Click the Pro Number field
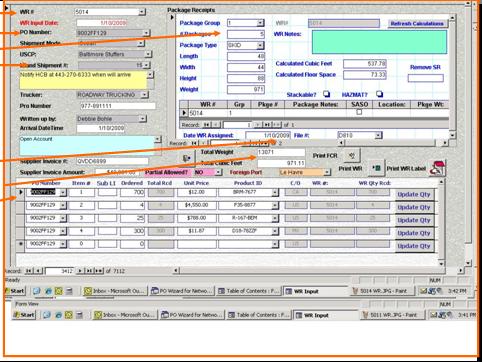 point(118,106)
